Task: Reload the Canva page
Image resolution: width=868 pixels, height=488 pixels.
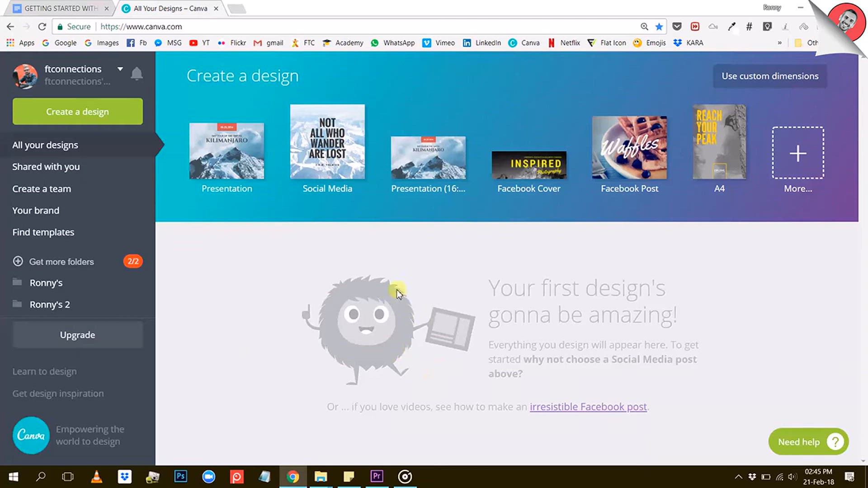Action: pyautogui.click(x=42, y=27)
